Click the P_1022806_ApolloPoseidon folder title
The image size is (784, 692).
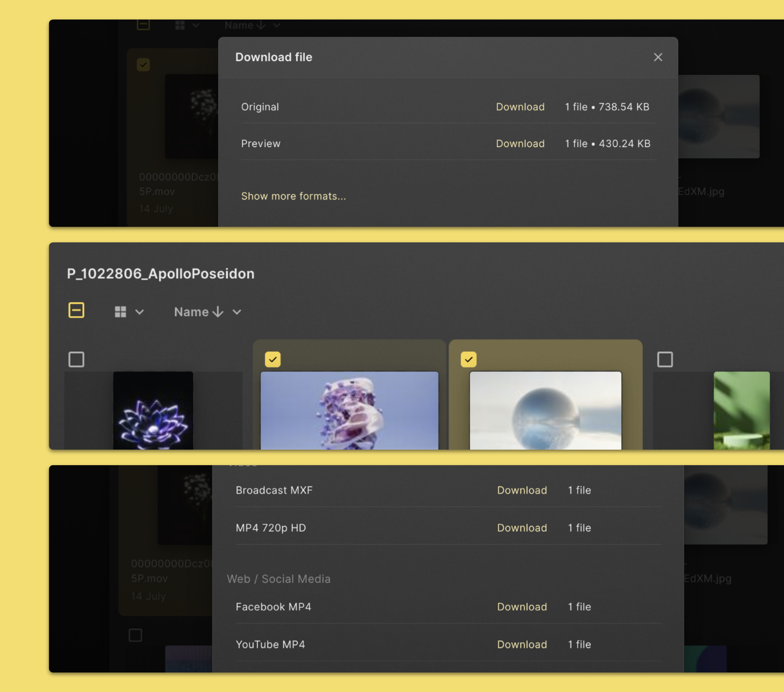click(x=161, y=274)
